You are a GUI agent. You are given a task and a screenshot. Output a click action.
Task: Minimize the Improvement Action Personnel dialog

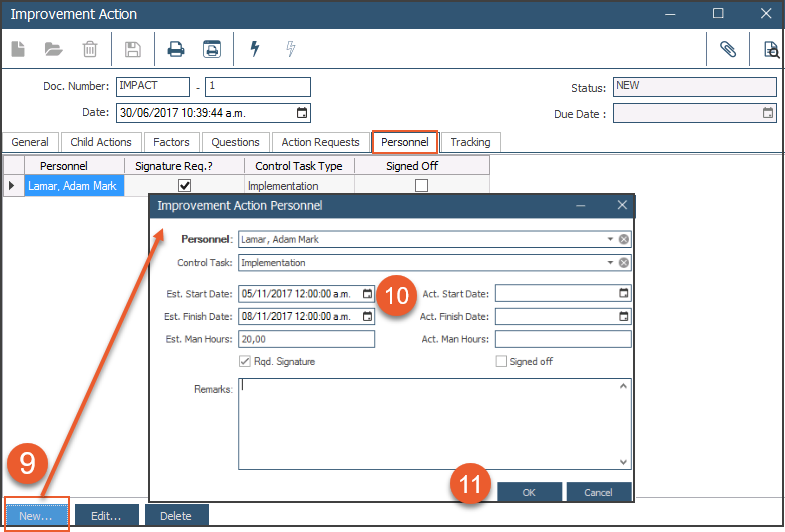click(581, 206)
